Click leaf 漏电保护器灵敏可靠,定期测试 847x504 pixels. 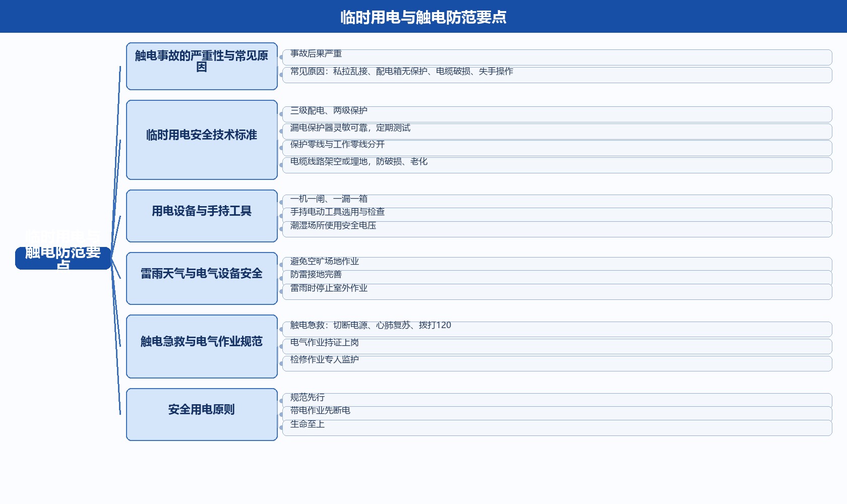click(x=557, y=132)
